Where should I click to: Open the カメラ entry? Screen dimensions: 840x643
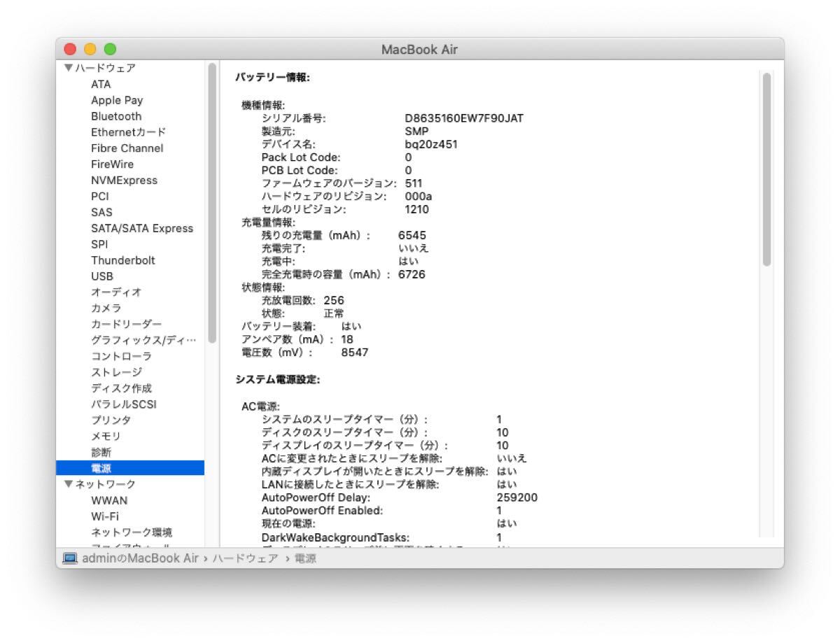106,308
